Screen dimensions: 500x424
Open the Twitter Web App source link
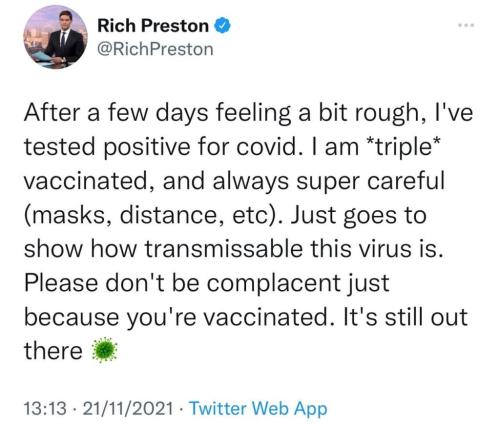[258, 408]
